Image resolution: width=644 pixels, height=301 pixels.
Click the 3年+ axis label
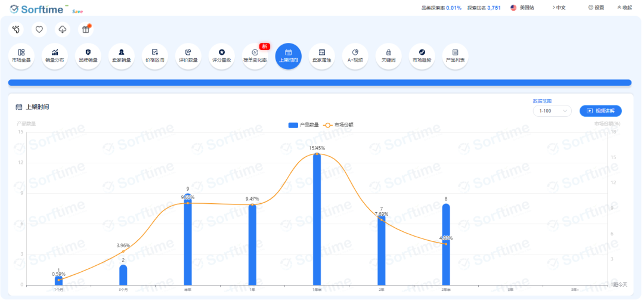point(575,290)
